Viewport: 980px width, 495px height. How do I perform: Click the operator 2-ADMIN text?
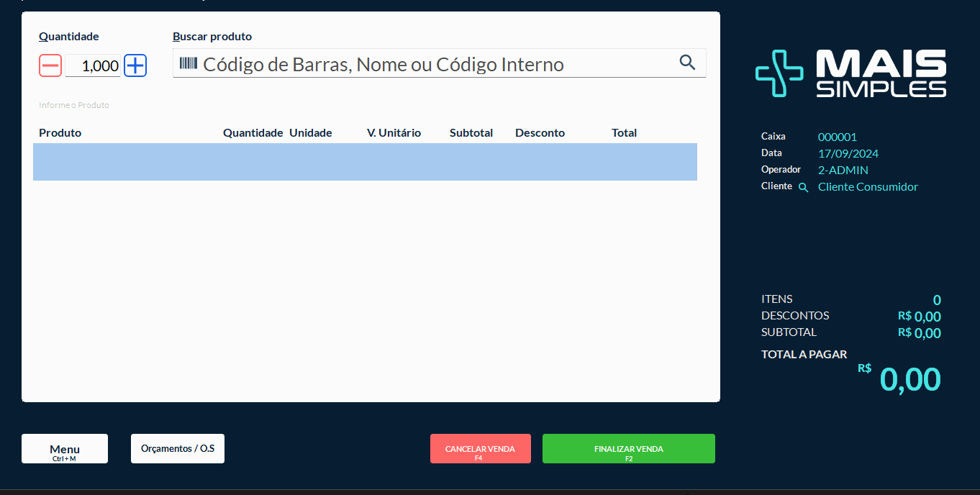coord(843,169)
